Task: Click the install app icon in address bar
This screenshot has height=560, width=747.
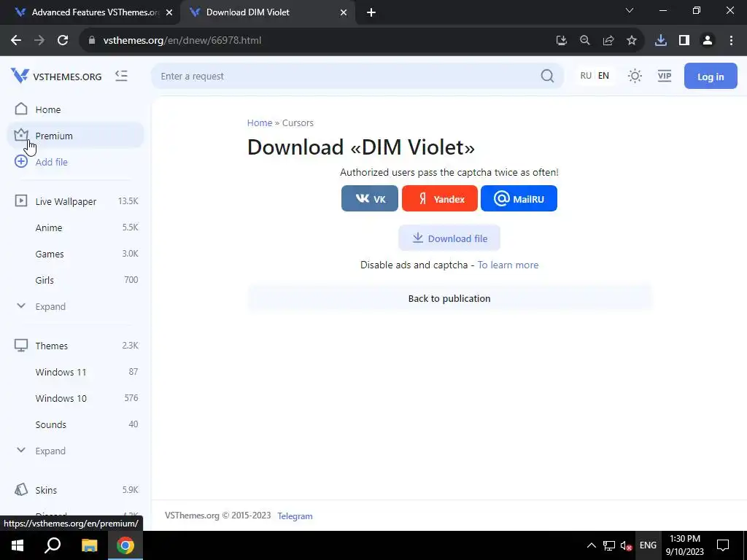Action: (561, 41)
